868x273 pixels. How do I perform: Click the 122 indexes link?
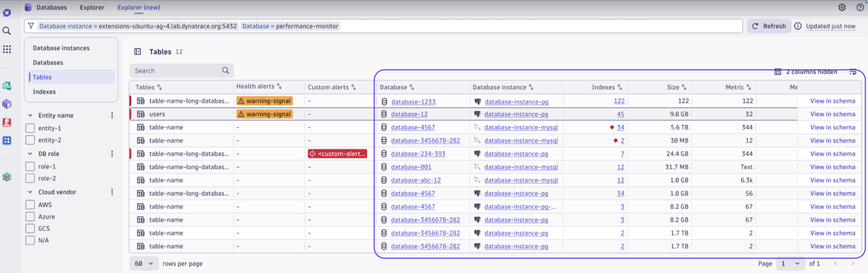tap(619, 101)
